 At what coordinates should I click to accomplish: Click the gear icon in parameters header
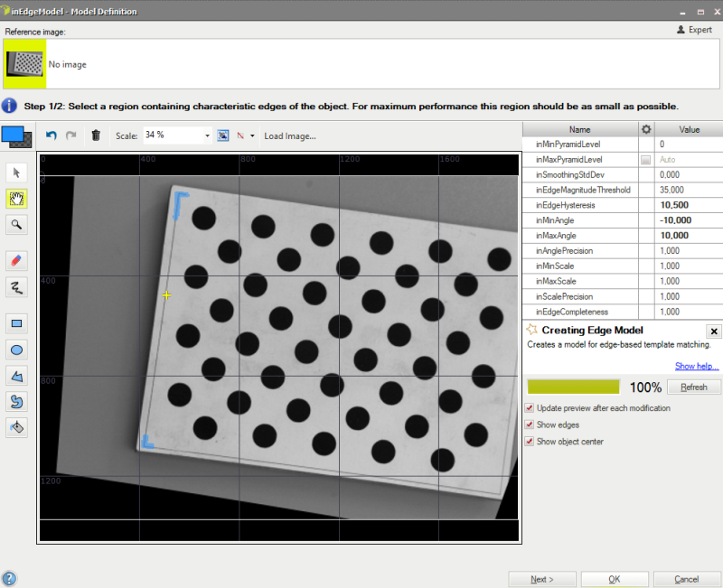point(646,129)
